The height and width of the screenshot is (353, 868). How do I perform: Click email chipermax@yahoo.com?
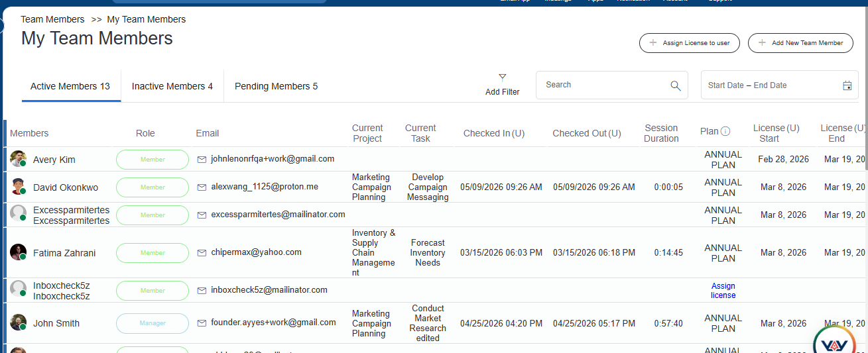(x=256, y=252)
